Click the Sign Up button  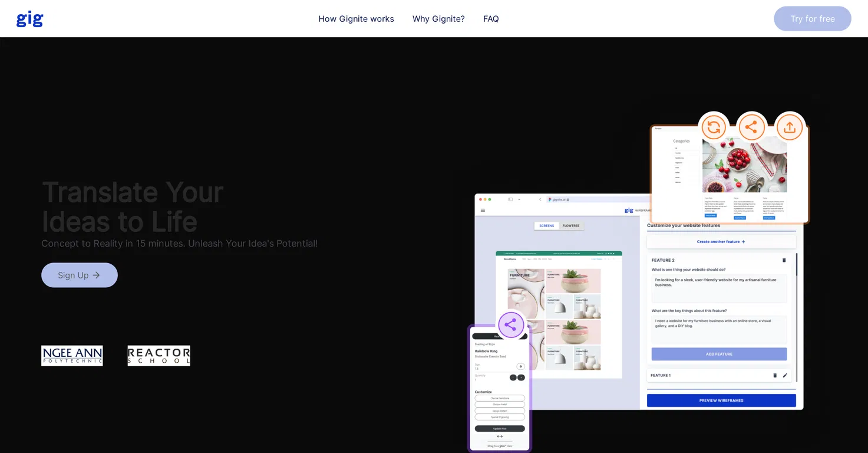point(80,275)
